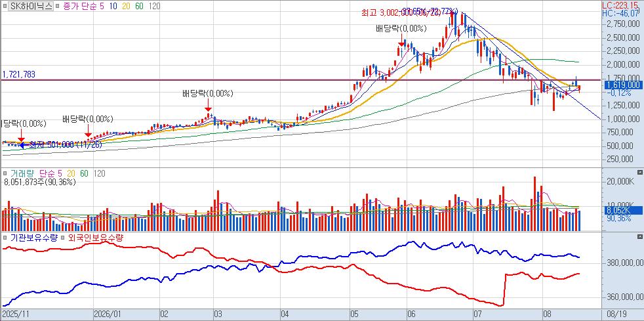Select the yellow volume average 20 label
The height and width of the screenshot is (321, 644).
point(70,174)
